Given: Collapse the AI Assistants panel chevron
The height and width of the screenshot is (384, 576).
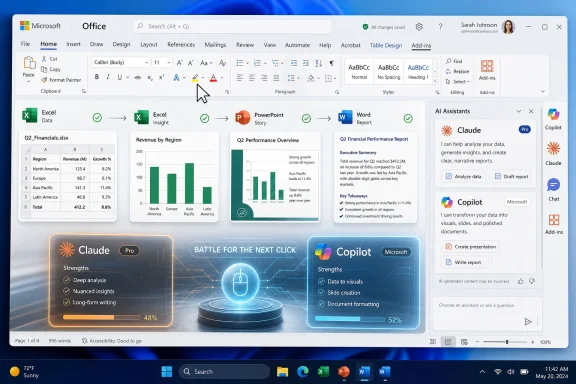Looking at the screenshot, I should [519, 111].
